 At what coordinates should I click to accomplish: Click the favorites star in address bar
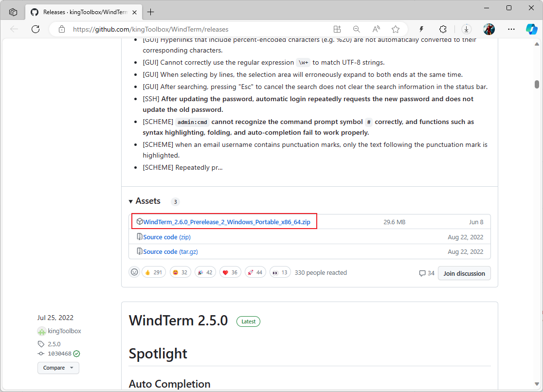(396, 29)
